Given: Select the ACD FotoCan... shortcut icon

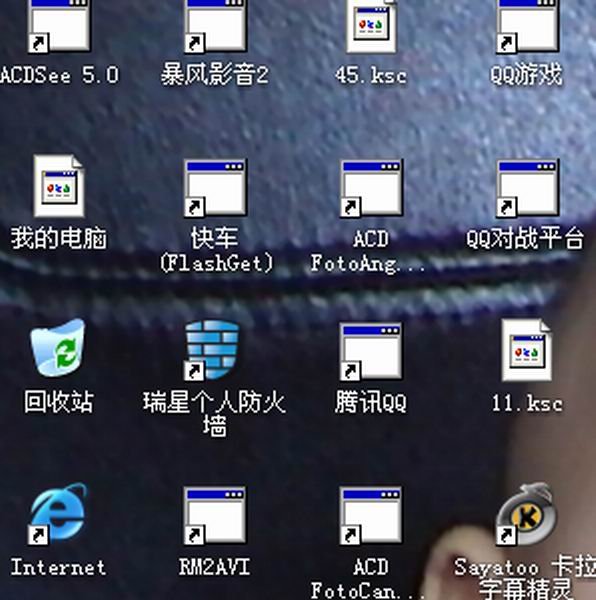Looking at the screenshot, I should 371,515.
